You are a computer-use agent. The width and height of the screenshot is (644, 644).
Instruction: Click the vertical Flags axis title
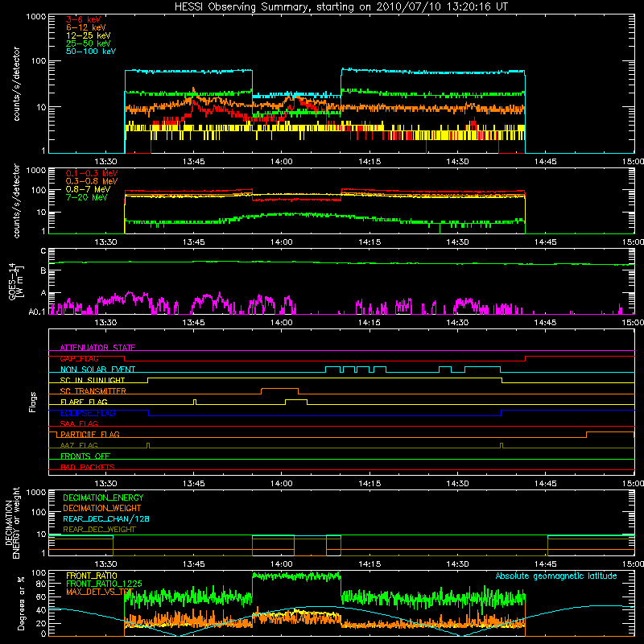click(x=33, y=402)
